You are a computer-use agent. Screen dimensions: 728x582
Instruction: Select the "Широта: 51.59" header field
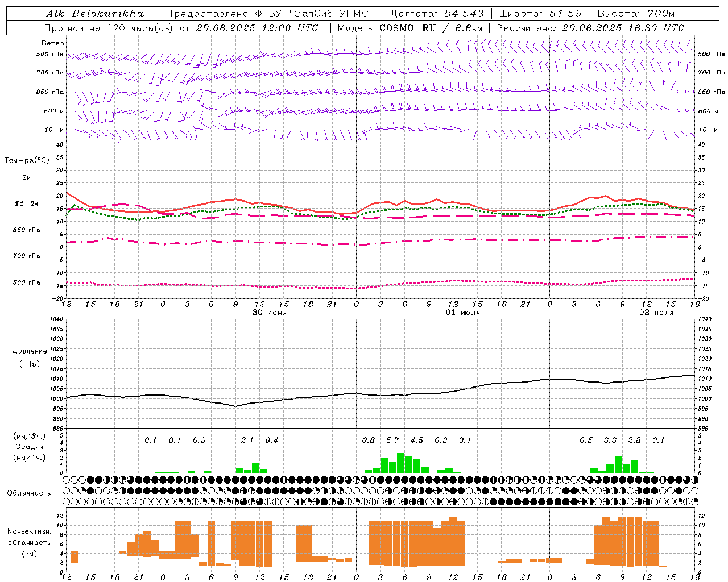coord(540,14)
